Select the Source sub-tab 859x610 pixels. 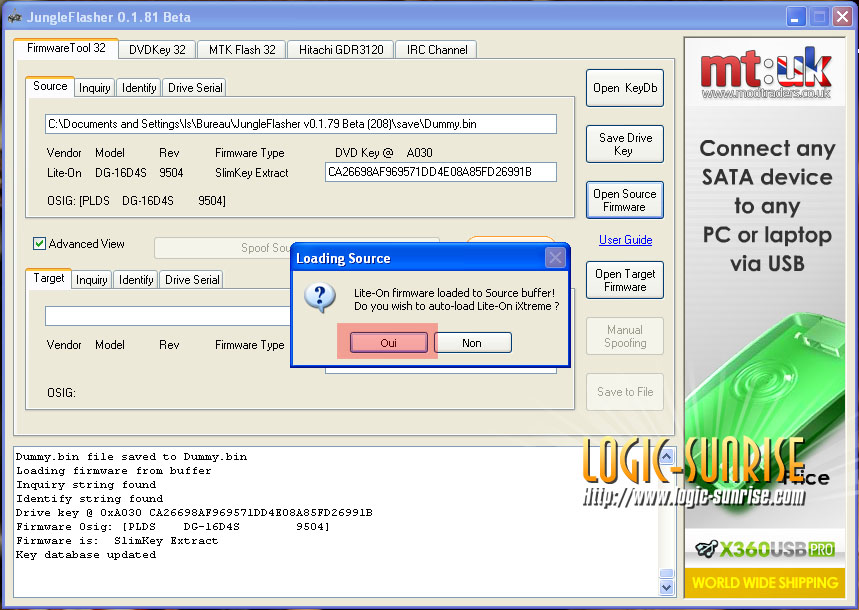[x=50, y=86]
